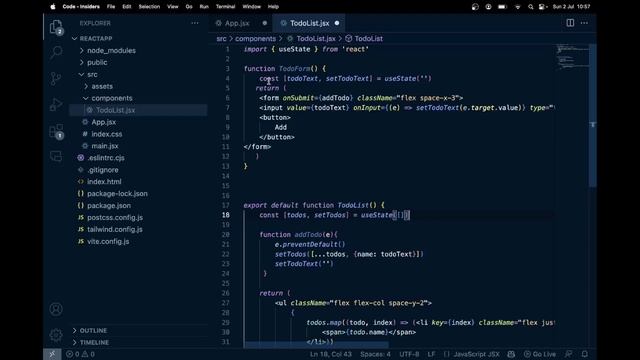Open the Run menu
The width and height of the screenshot is (640, 360).
coord(204,7)
